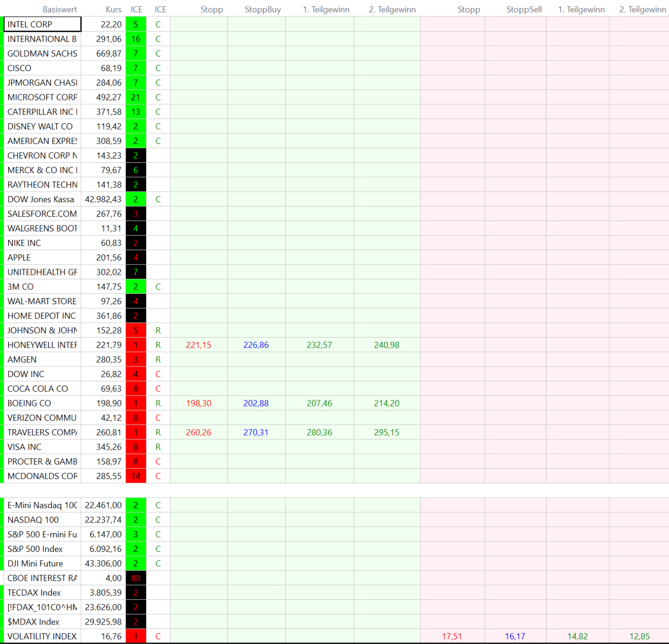Click Honeywell's first Teilgewinn value 232,57
Screen dimensions: 669x644
point(319,345)
